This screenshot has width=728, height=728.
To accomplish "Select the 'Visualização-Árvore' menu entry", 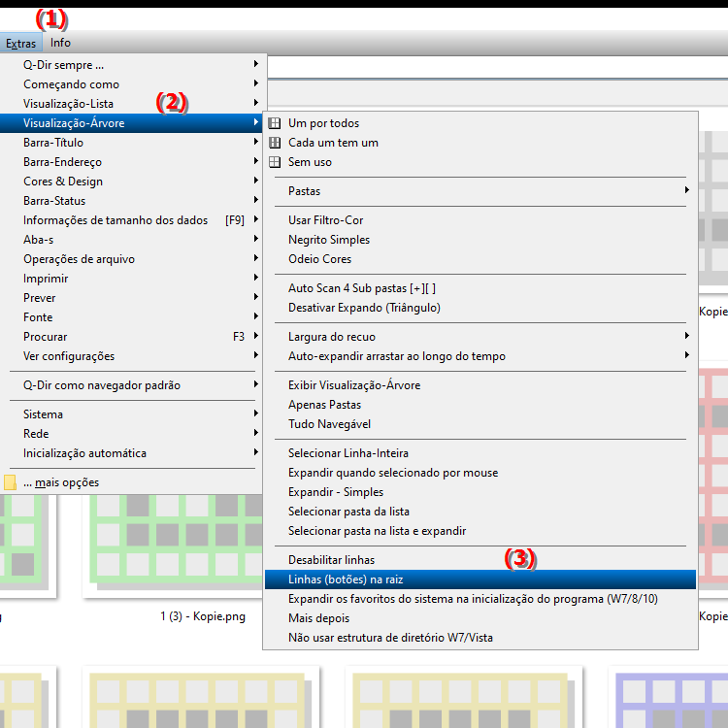I will click(131, 123).
